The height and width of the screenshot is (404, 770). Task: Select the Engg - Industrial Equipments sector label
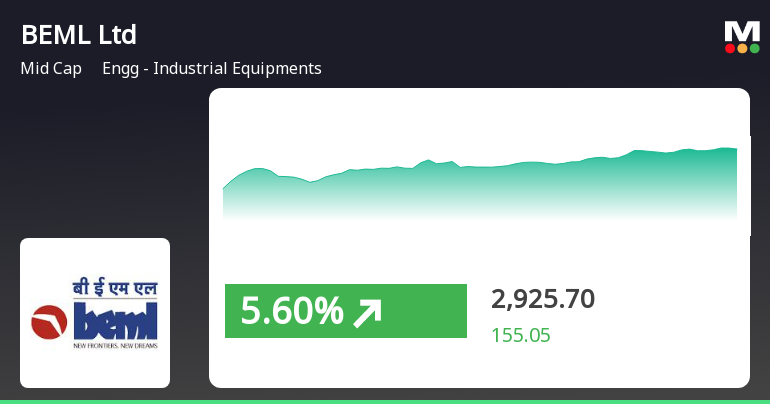[x=212, y=68]
